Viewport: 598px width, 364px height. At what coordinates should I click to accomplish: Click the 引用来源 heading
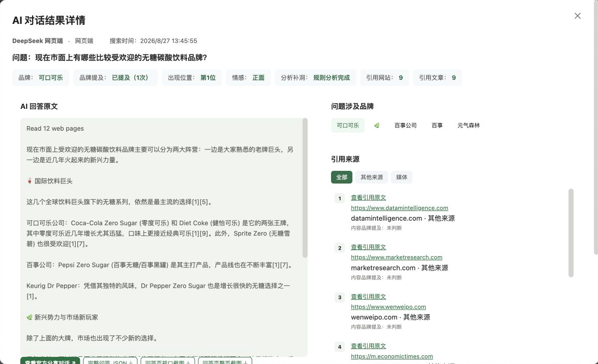345,159
